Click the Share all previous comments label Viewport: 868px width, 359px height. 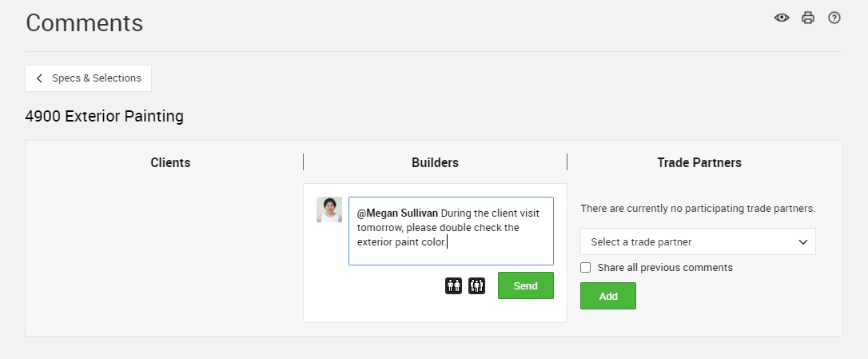(x=665, y=268)
